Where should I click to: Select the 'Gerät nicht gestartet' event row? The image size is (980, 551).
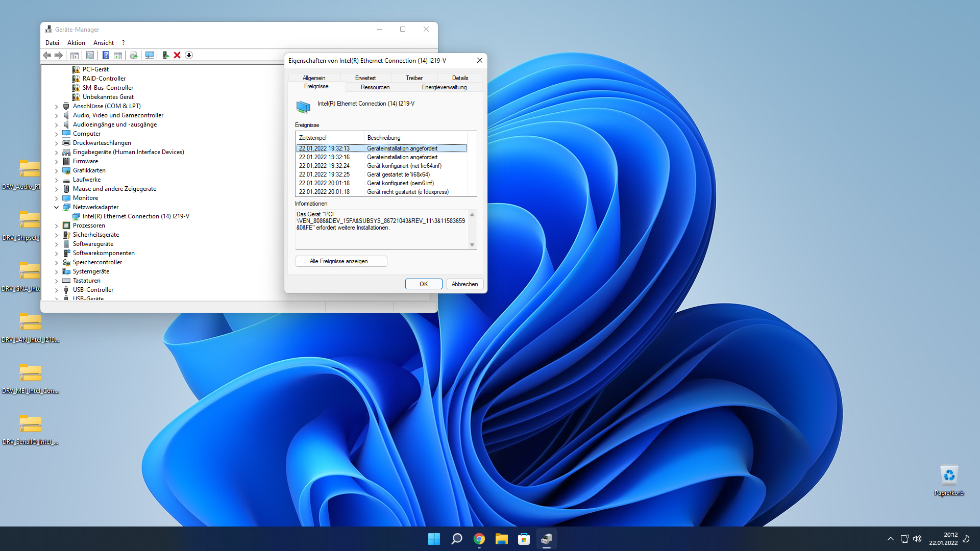[381, 192]
